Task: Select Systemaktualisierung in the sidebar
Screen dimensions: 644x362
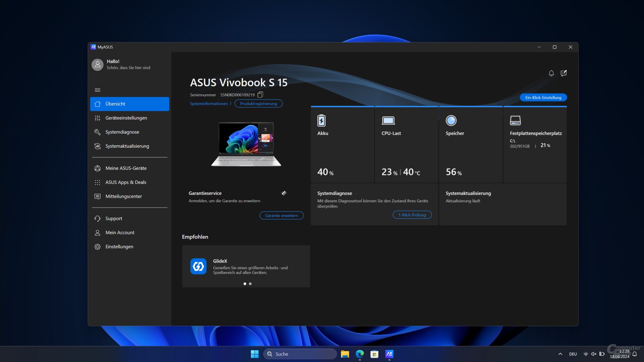Action: click(x=129, y=146)
